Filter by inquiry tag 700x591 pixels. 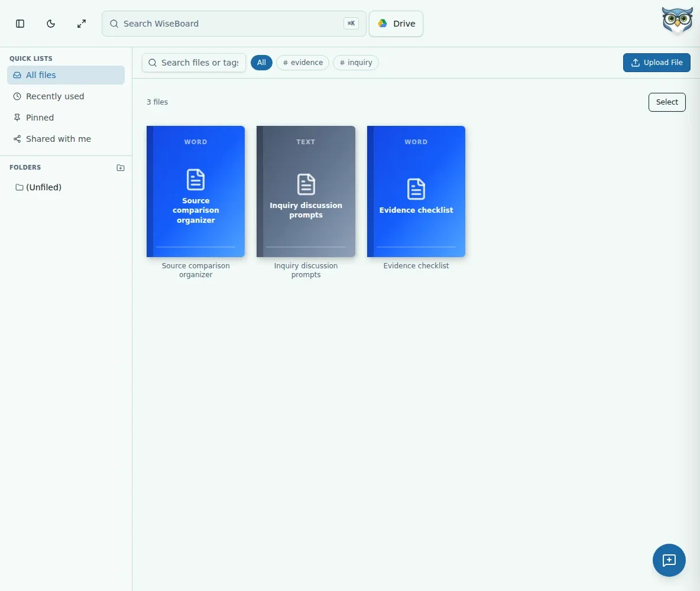coord(356,63)
